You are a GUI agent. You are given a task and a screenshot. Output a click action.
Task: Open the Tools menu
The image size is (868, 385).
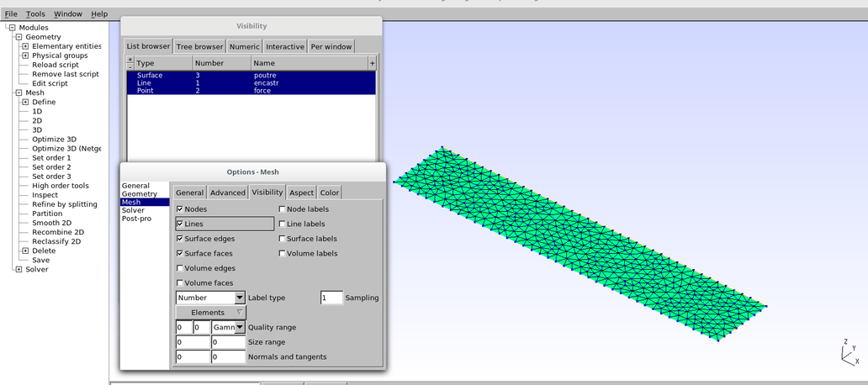click(x=35, y=14)
